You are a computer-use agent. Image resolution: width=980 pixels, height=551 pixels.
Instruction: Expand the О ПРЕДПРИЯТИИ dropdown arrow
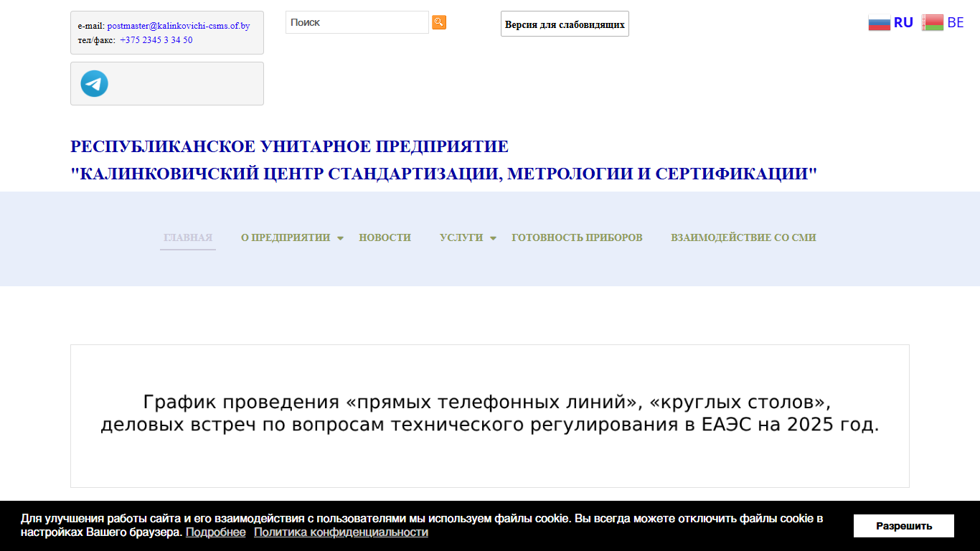341,238
